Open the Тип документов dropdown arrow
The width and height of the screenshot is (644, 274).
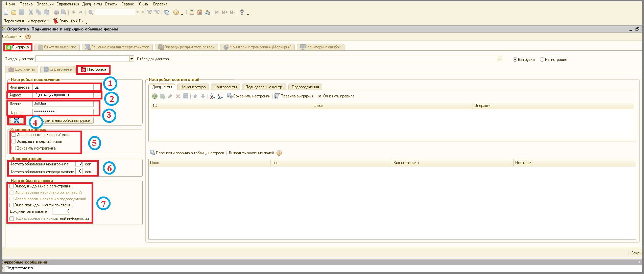pos(132,59)
